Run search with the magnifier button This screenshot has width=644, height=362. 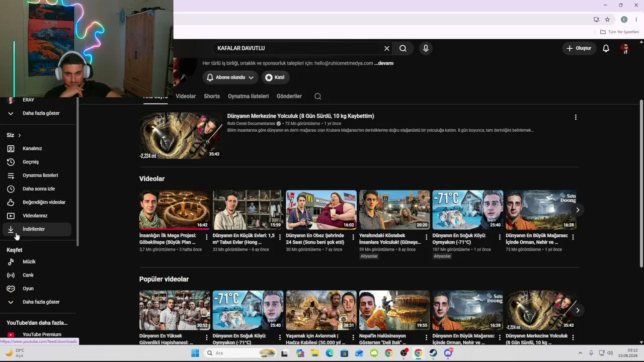[x=403, y=48]
